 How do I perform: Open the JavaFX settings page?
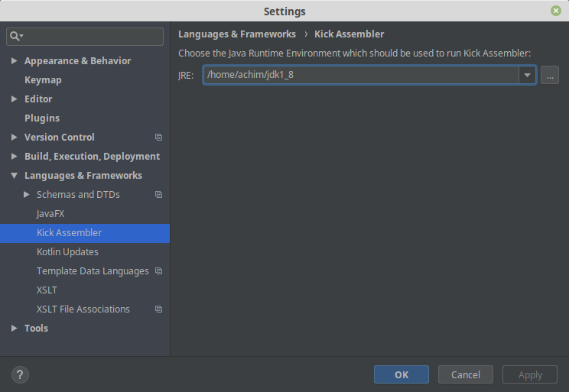point(50,214)
